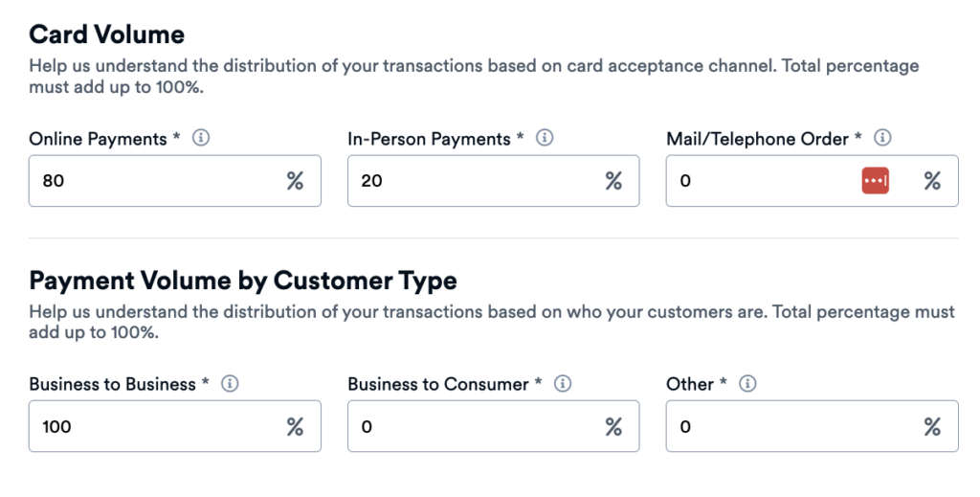Click the Business to Consumer label text

437,384
